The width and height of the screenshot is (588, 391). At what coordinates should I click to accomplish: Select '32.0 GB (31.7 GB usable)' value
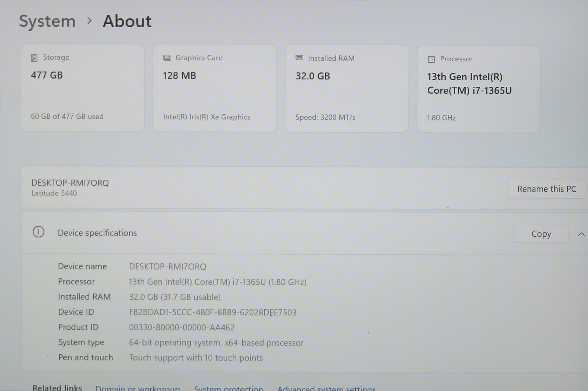(175, 297)
